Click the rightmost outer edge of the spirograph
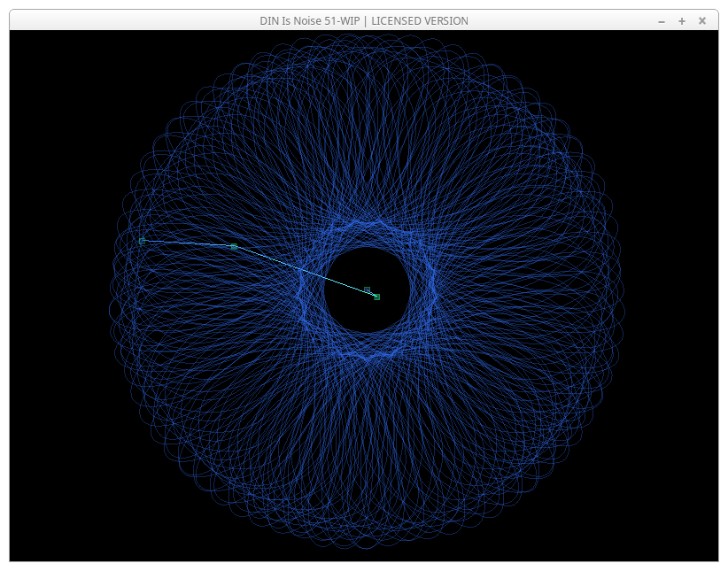The image size is (728, 571). 621,292
